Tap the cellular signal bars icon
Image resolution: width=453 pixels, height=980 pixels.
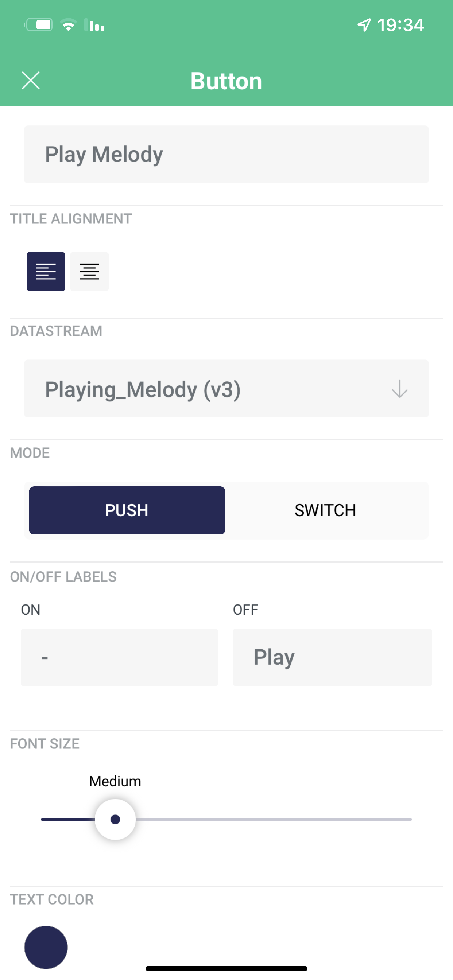(x=94, y=25)
